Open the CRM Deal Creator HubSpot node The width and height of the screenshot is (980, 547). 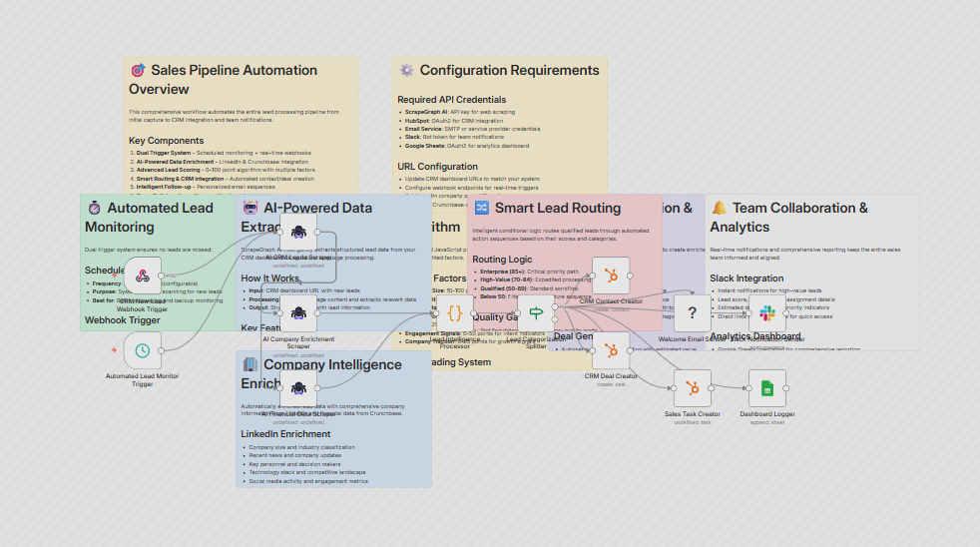pyautogui.click(x=611, y=350)
